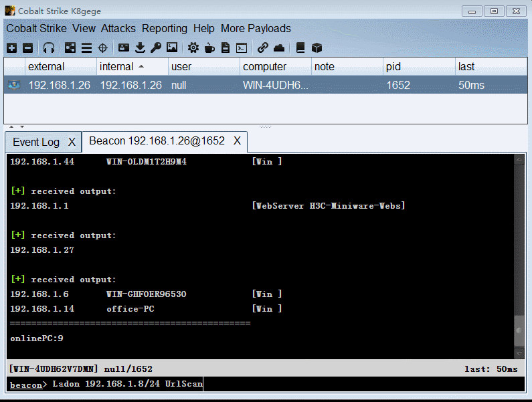
Task: Select session cell WIN-4UDH6... computer
Action: coord(275,85)
